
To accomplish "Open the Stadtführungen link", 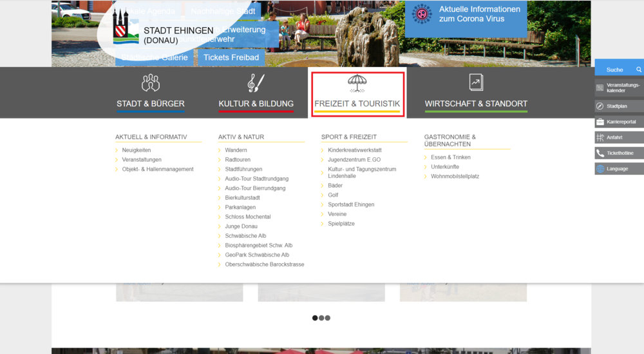I will [x=243, y=169].
